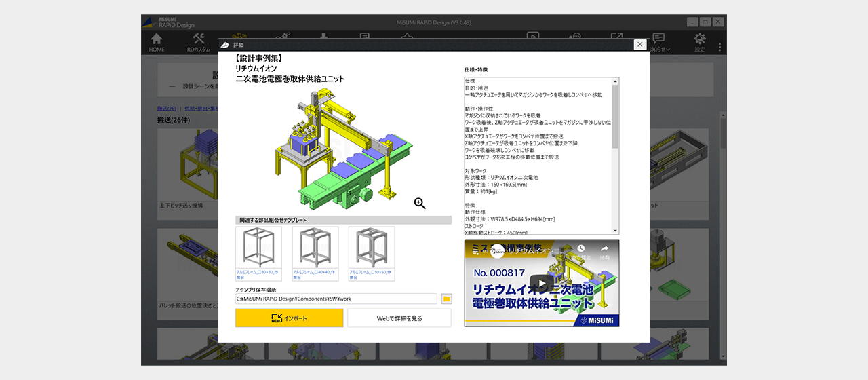Select the アルミフレーム 30×30 template thumbnail
The image size is (868, 380).
coord(258,253)
